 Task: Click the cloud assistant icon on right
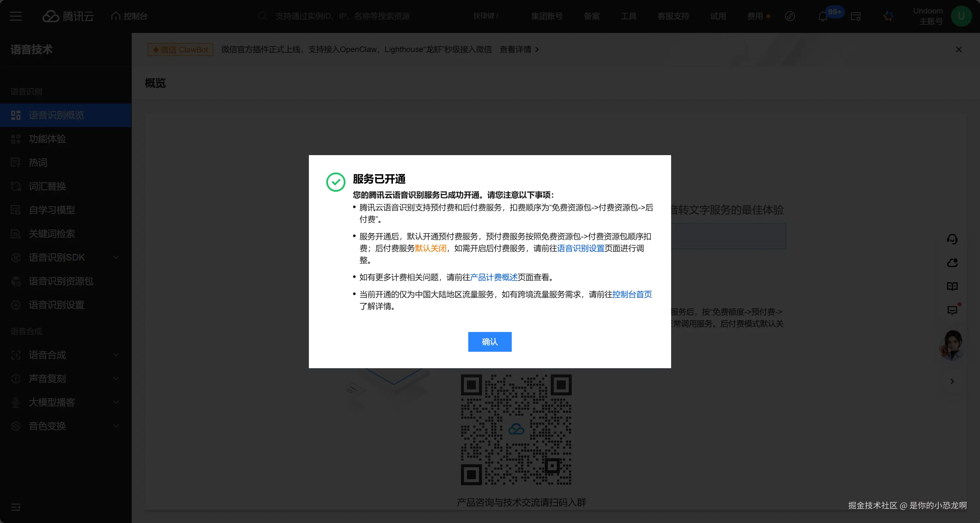(x=952, y=263)
